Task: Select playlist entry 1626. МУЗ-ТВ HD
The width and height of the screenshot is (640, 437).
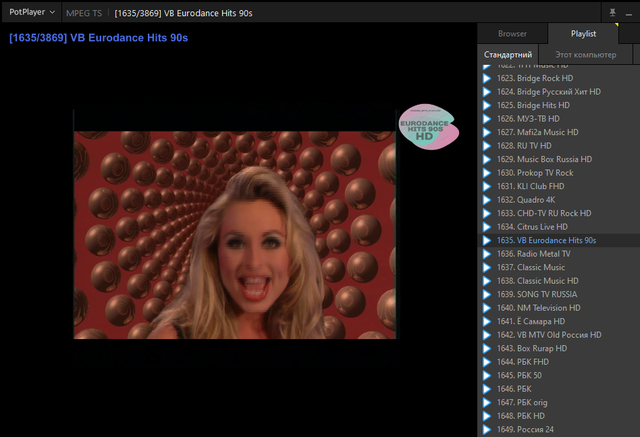Action: [559, 119]
